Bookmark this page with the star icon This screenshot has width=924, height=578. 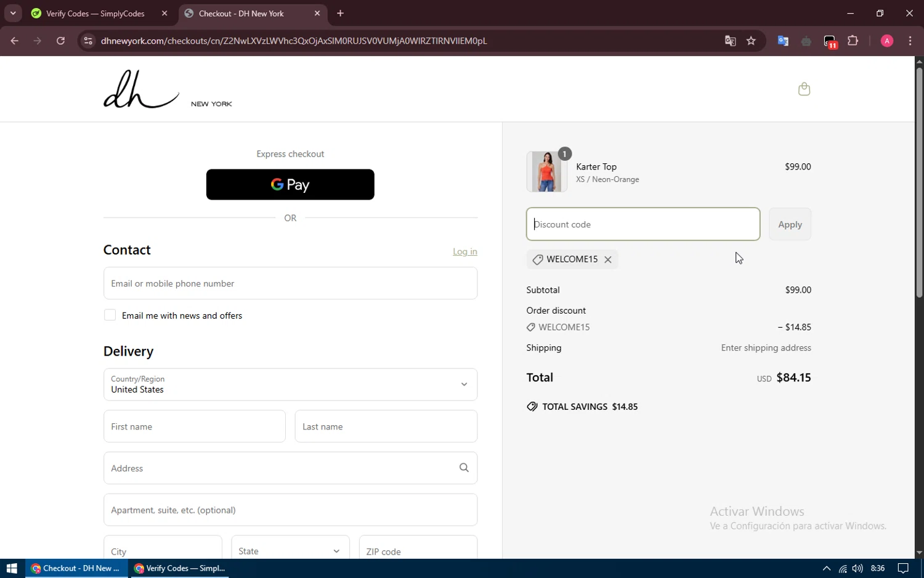coord(751,41)
